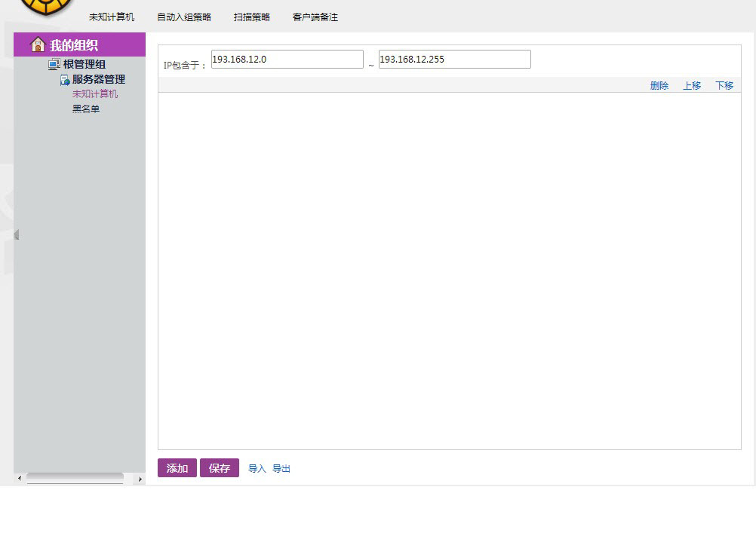The image size is (756, 533).
Task: Click the end IP field containing 193.168.12.255
Action: 454,60
